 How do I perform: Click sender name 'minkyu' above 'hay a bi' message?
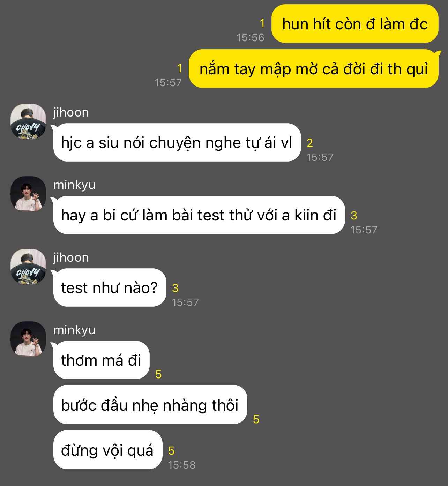coord(74,185)
